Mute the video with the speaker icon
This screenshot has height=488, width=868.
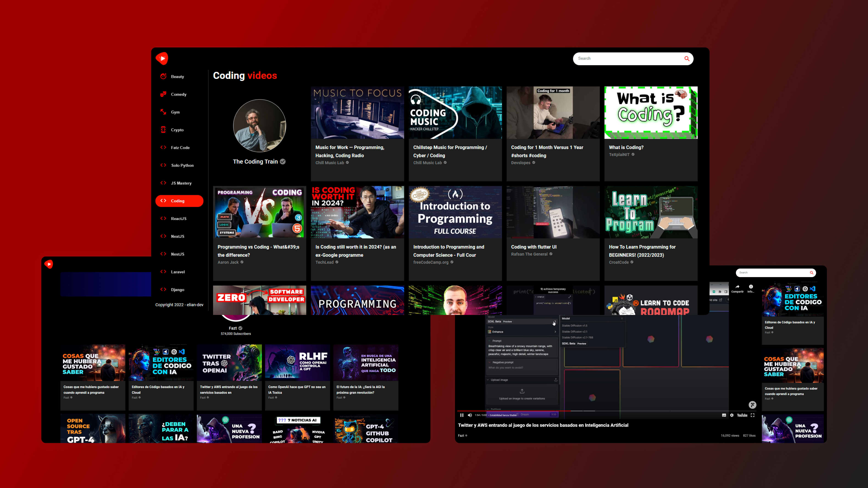(470, 415)
